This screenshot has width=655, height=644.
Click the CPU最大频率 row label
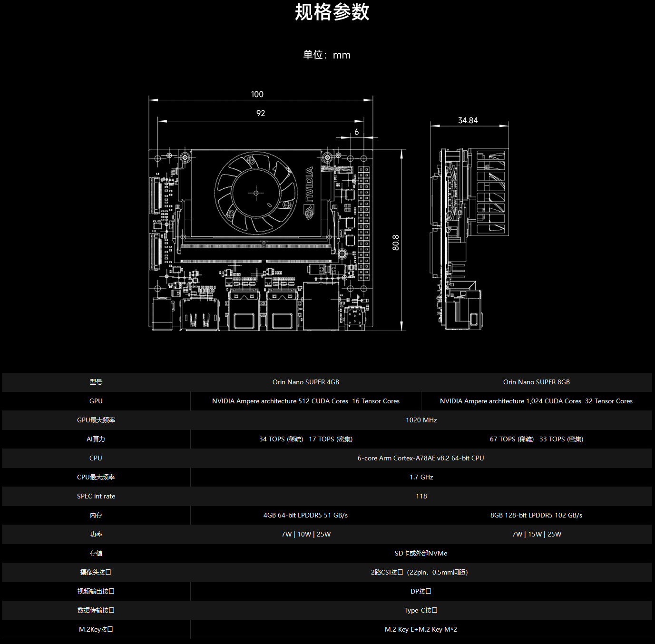96,477
